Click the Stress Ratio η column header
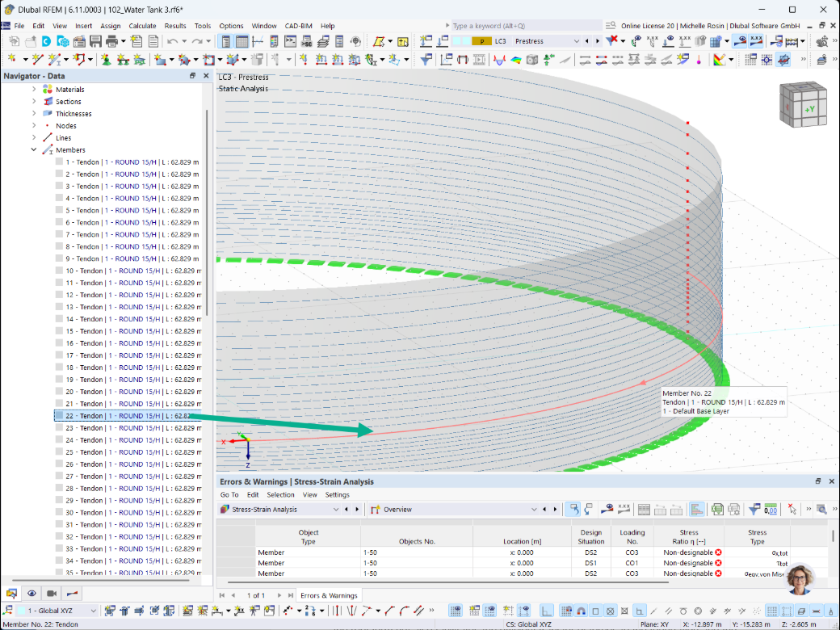The width and height of the screenshot is (840, 630). (689, 537)
